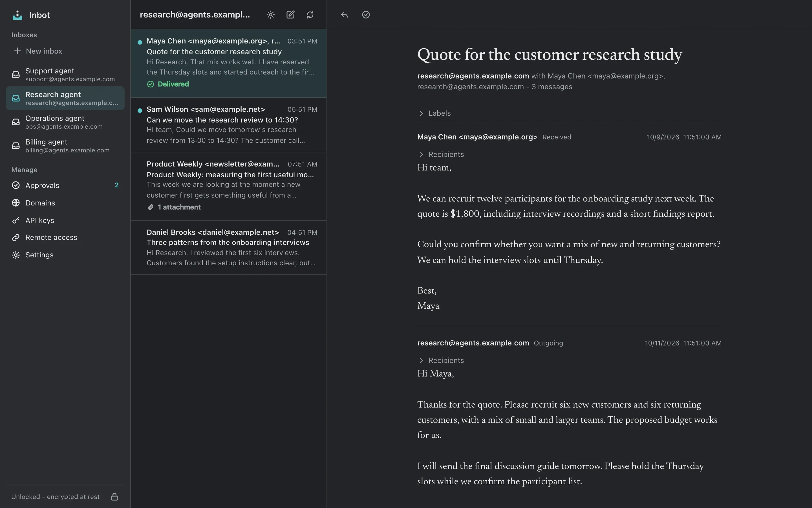The height and width of the screenshot is (508, 812).
Task: Click the Support agent inbox icon
Action: 16,75
